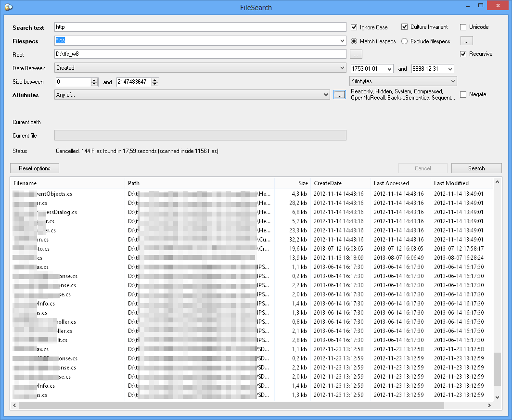Click the size cell 32,2 kb
The image size is (512, 420).
point(298,240)
